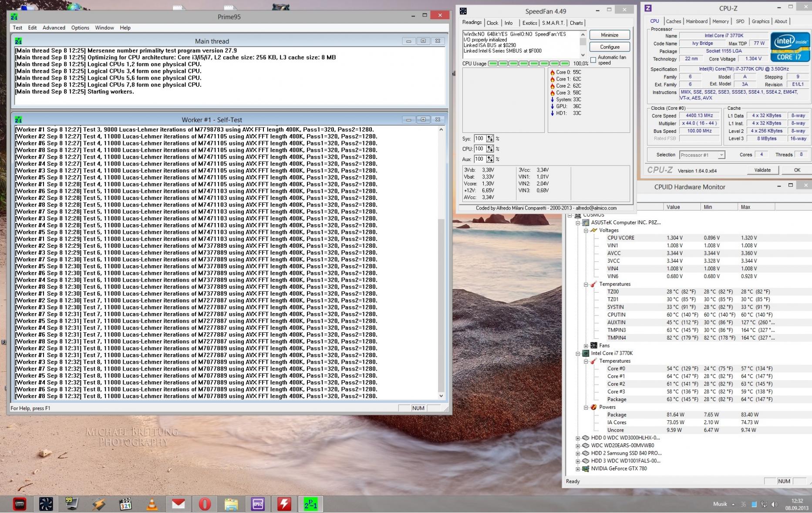The width and height of the screenshot is (812, 513).
Task: Click Worker #1 window scrollbar down arrow
Action: tap(441, 396)
